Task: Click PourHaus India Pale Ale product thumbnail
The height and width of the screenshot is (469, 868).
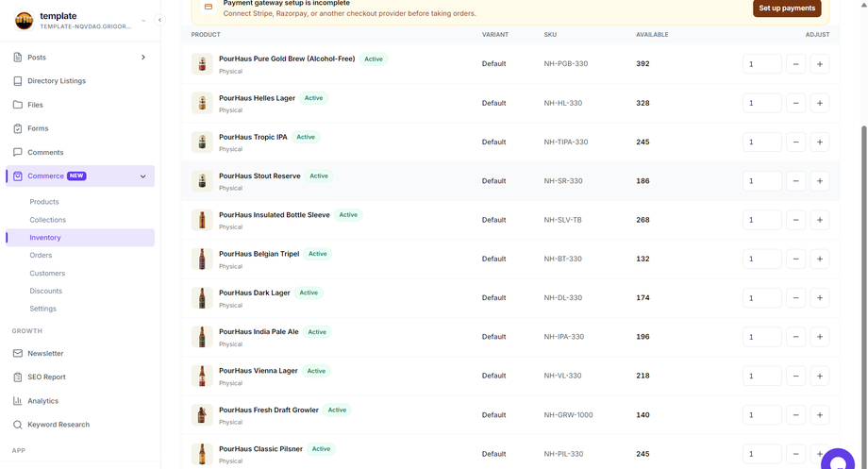Action: click(x=202, y=337)
